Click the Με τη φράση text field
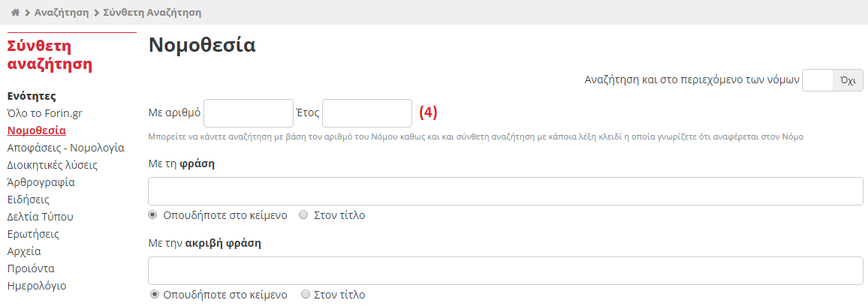Viewport: 868px width, 306px height. [x=505, y=191]
